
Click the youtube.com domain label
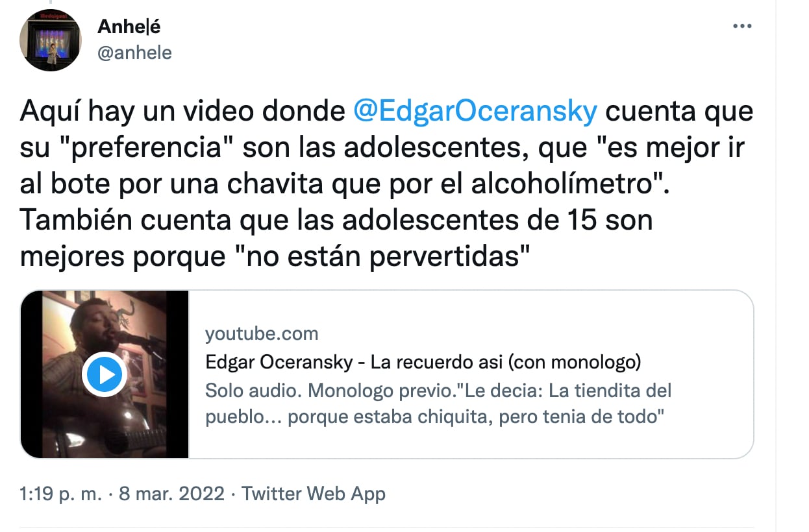262,334
